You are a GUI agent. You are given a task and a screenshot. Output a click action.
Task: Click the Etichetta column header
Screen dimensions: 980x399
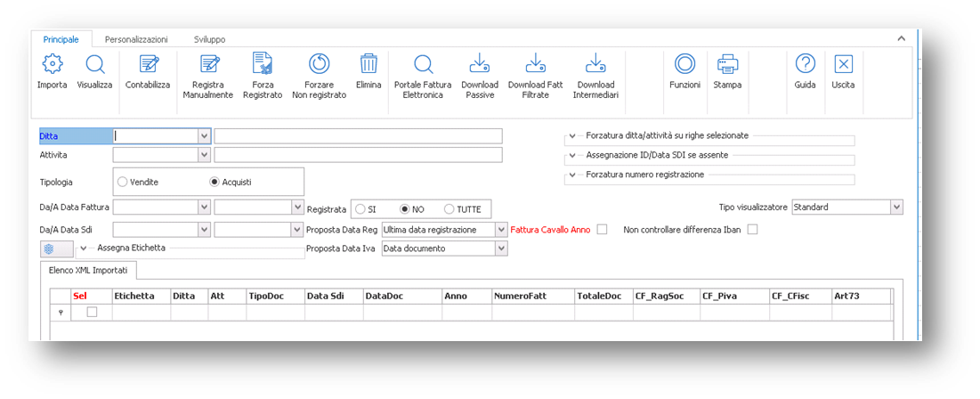coord(142,296)
